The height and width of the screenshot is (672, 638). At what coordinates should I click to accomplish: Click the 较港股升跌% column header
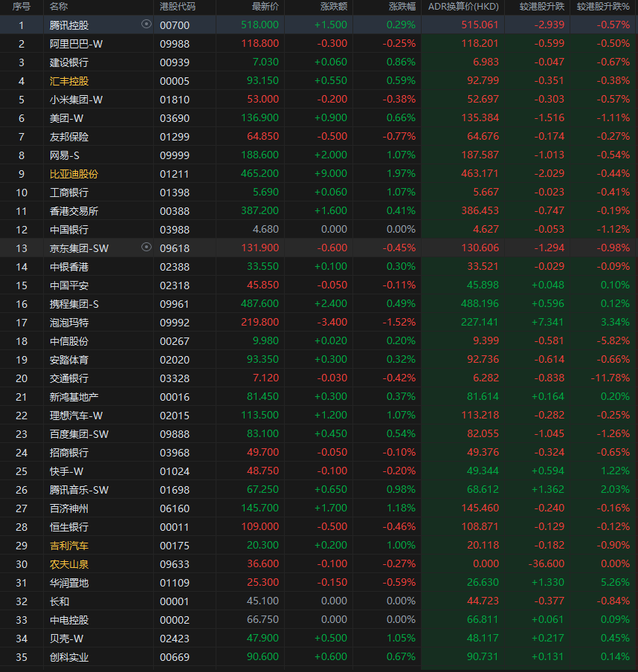coord(604,7)
